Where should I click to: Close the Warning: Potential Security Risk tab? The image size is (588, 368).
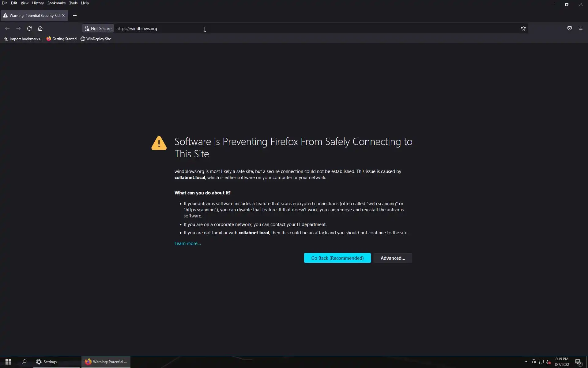click(63, 15)
